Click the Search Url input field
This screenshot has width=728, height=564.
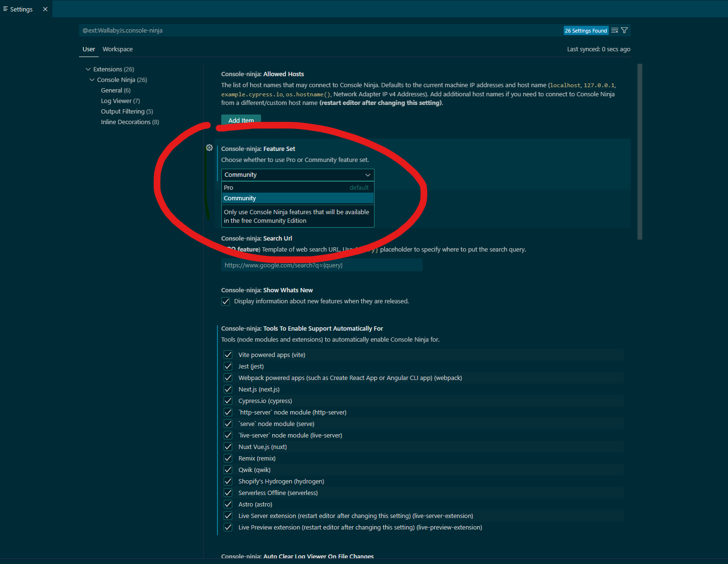click(x=321, y=265)
